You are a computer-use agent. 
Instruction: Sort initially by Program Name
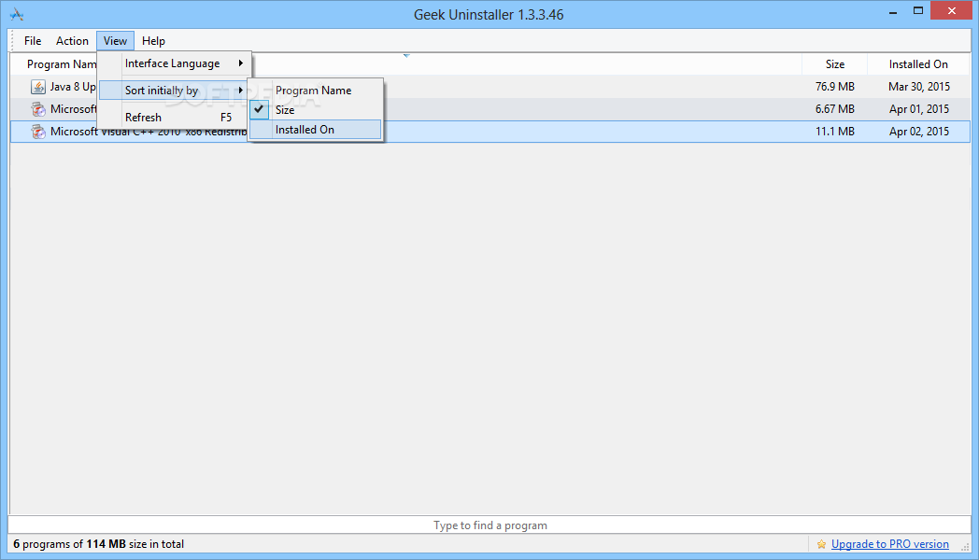click(316, 91)
